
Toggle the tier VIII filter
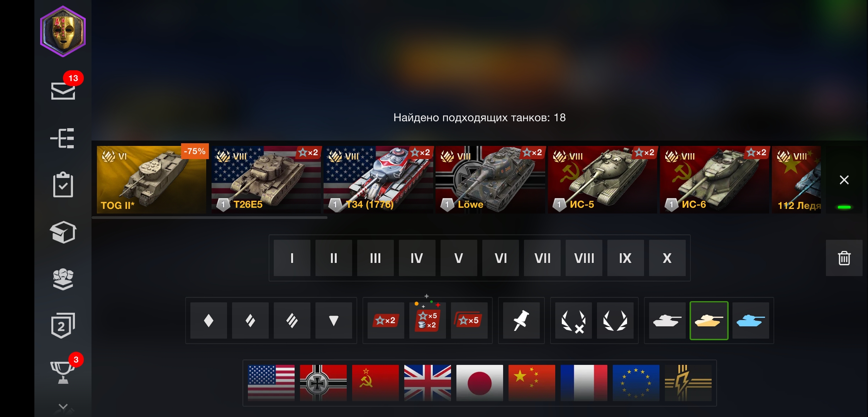click(x=584, y=258)
